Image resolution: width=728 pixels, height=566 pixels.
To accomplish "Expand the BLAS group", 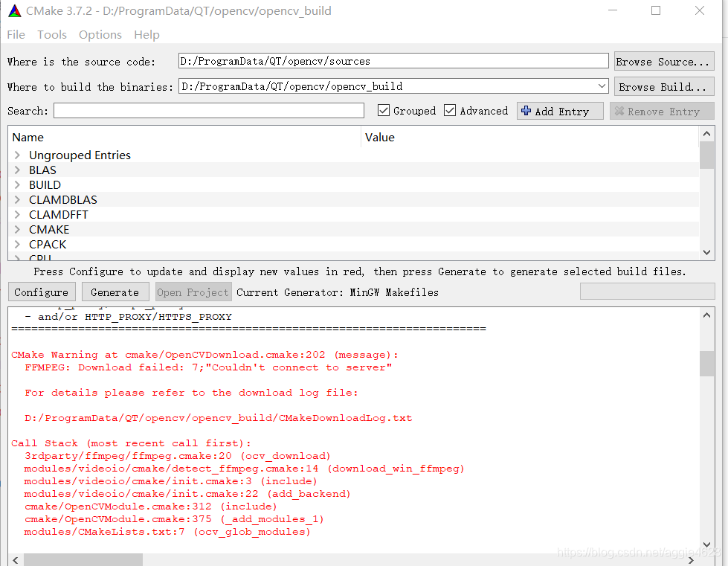I will pyautogui.click(x=17, y=170).
